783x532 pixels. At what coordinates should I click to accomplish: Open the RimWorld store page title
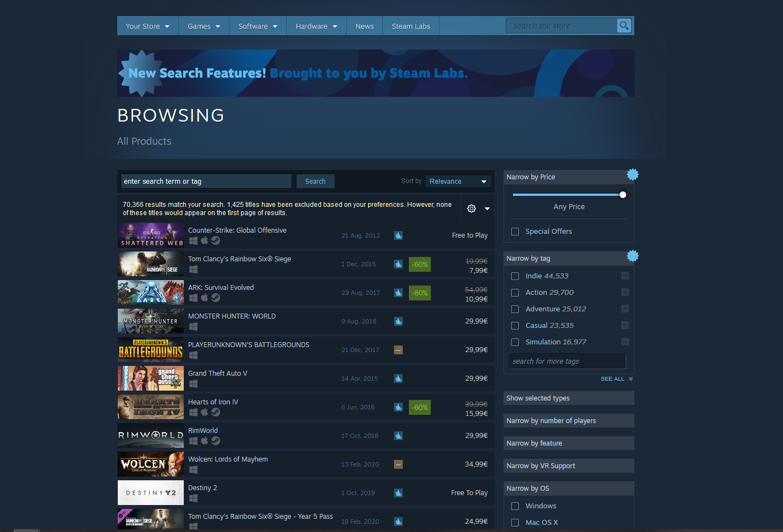click(203, 431)
